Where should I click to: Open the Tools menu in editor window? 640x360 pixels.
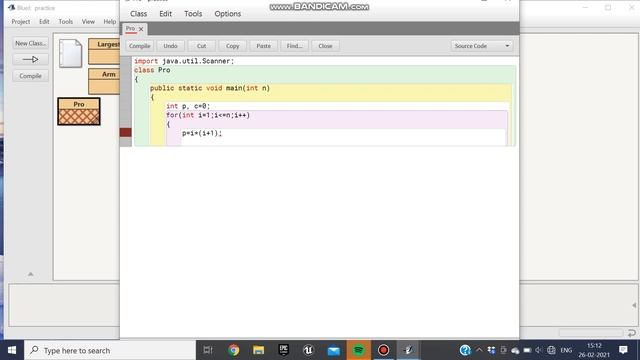(x=193, y=14)
